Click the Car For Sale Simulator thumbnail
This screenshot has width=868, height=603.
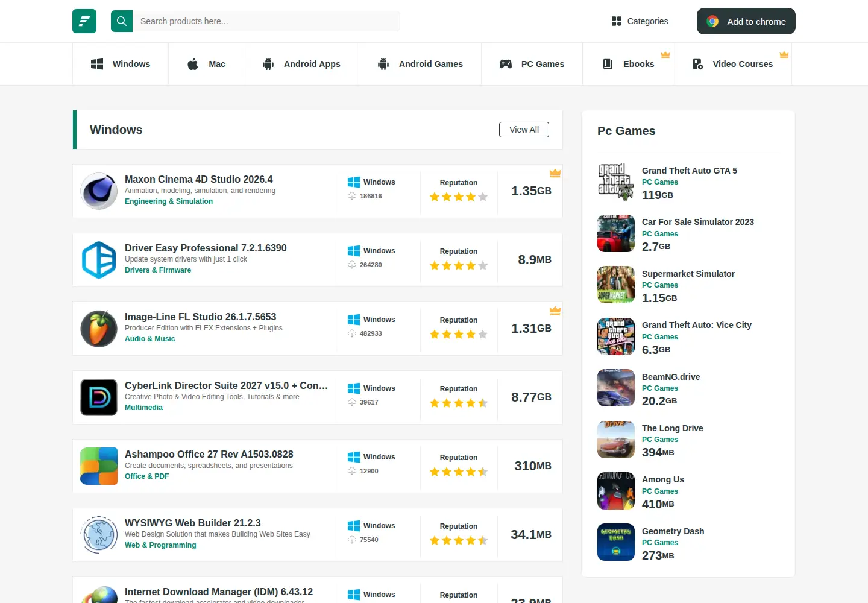616,233
